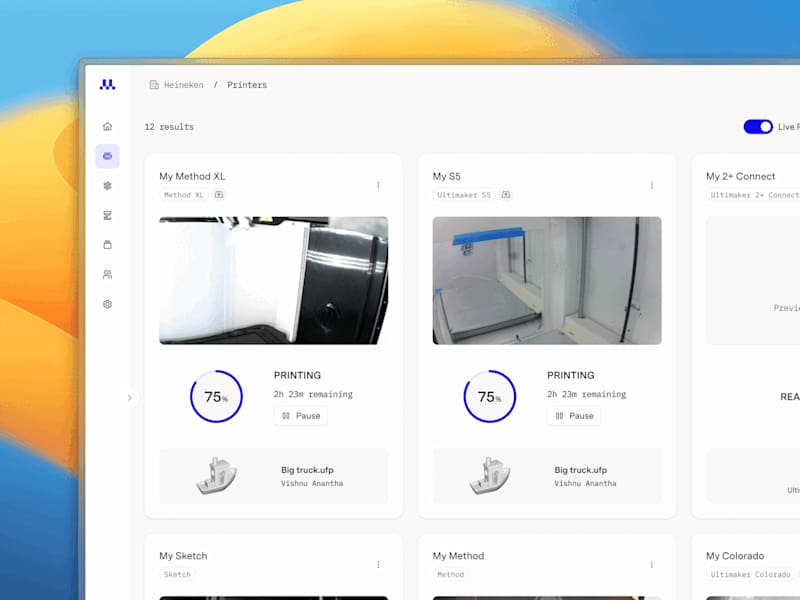
Task: Click Printers in the breadcrumb
Action: coord(247,85)
